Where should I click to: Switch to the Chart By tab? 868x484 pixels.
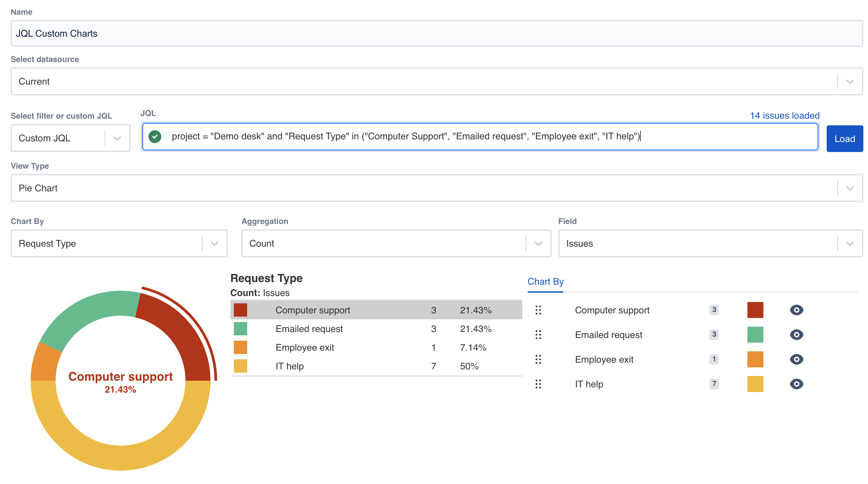(x=545, y=282)
